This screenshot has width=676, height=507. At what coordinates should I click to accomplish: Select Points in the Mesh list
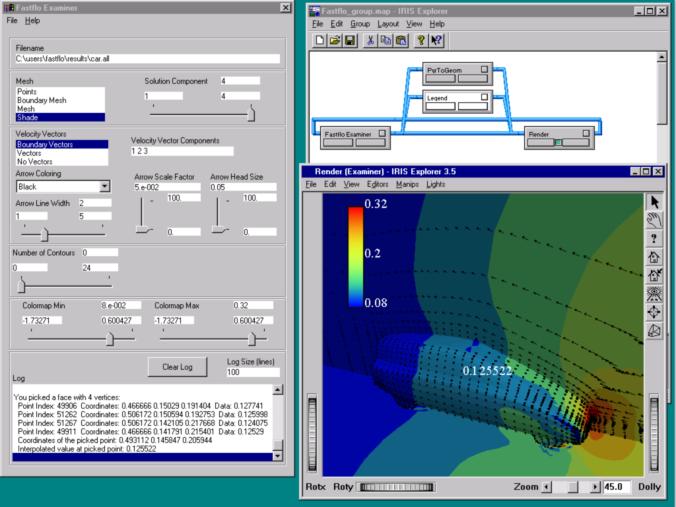[x=27, y=91]
